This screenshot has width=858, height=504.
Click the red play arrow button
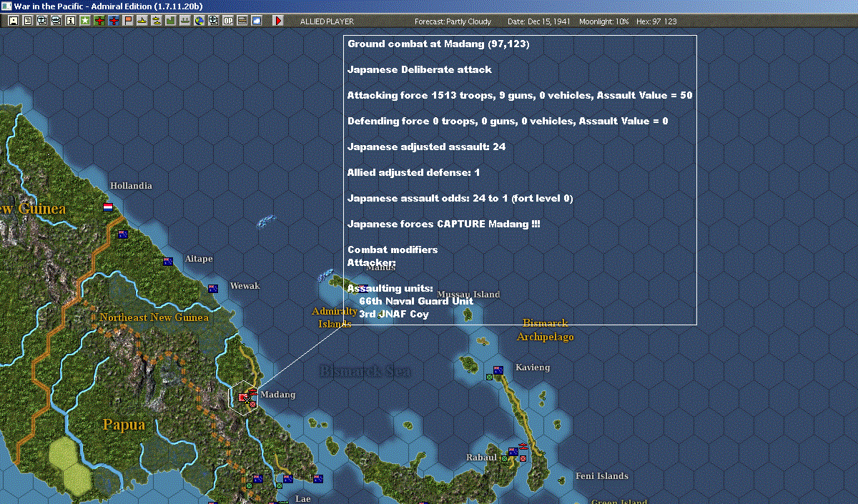tap(278, 21)
